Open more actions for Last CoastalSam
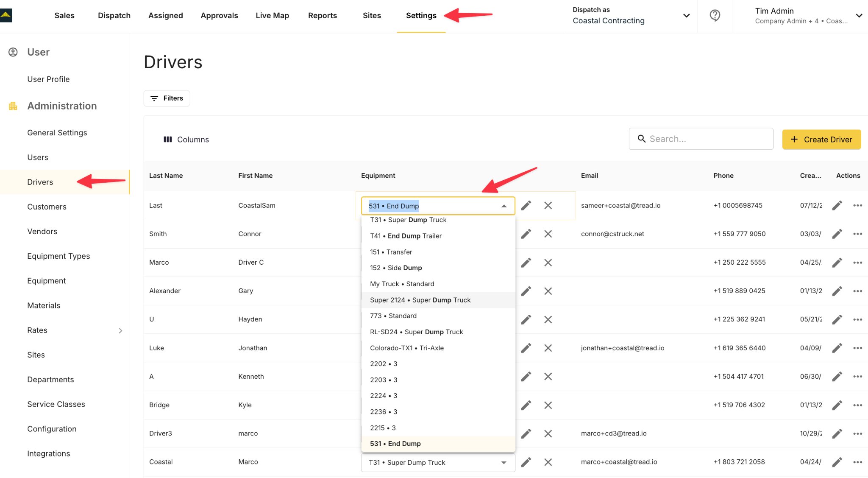The image size is (868, 478). pyautogui.click(x=858, y=206)
